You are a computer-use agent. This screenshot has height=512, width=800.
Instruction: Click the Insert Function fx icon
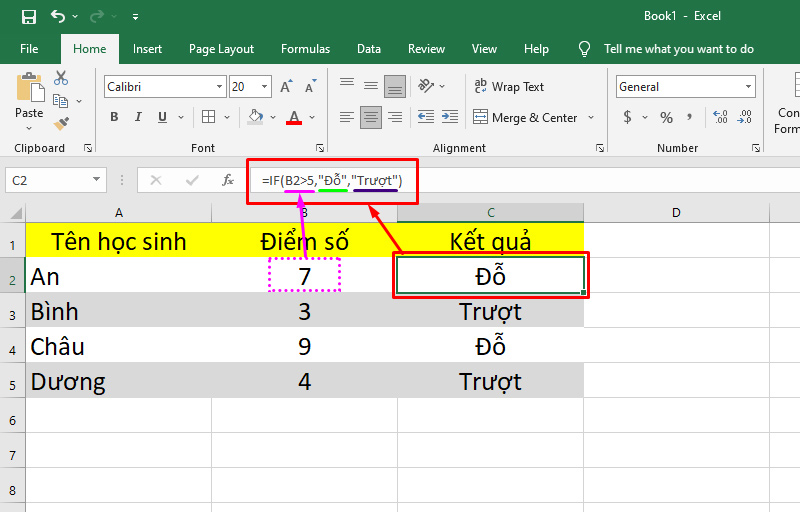pyautogui.click(x=228, y=180)
